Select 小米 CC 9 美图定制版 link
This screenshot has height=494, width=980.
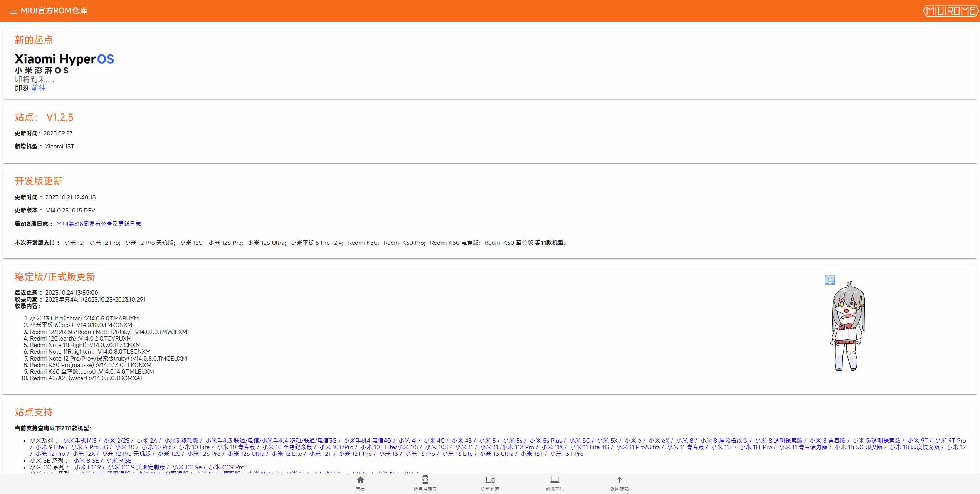click(136, 467)
